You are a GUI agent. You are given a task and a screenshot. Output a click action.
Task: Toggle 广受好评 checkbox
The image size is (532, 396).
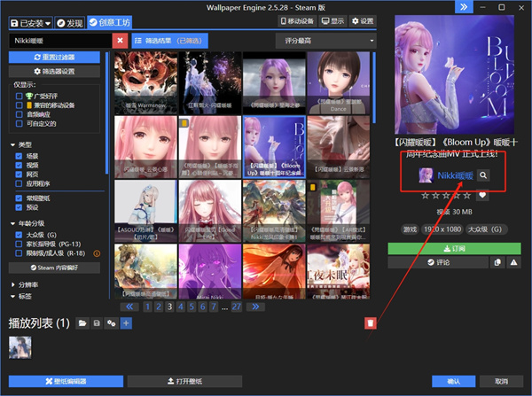19,96
